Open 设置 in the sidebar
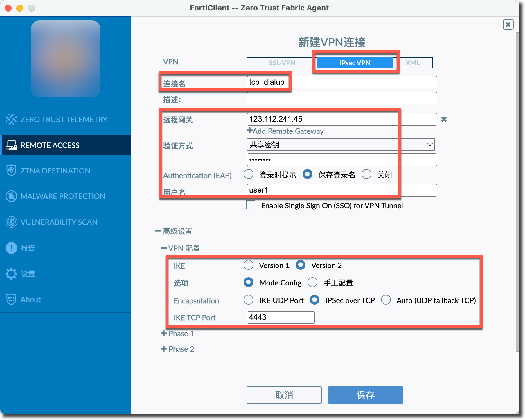The height and width of the screenshot is (420, 525). click(65, 274)
